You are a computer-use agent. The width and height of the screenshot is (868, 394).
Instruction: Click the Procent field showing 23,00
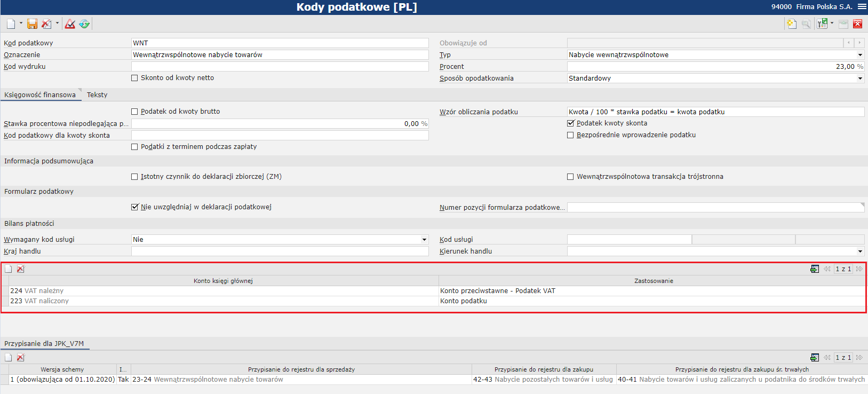[715, 66]
